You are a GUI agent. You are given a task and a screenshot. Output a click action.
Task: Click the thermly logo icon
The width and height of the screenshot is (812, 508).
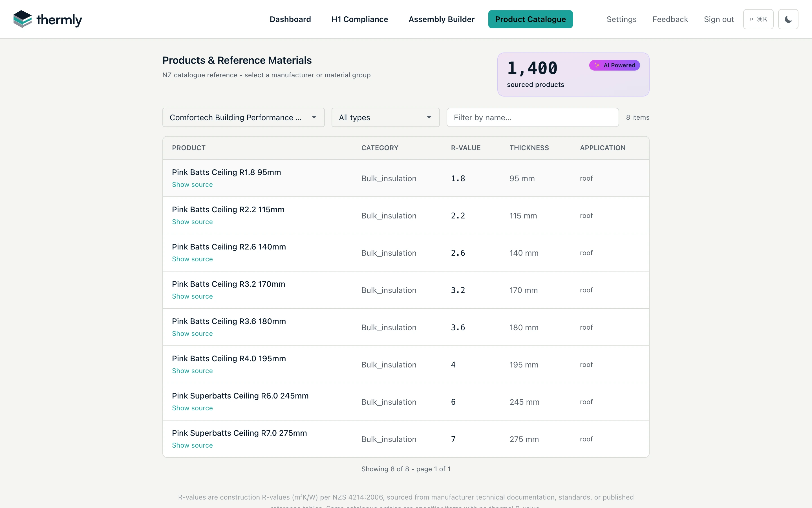coord(23,19)
